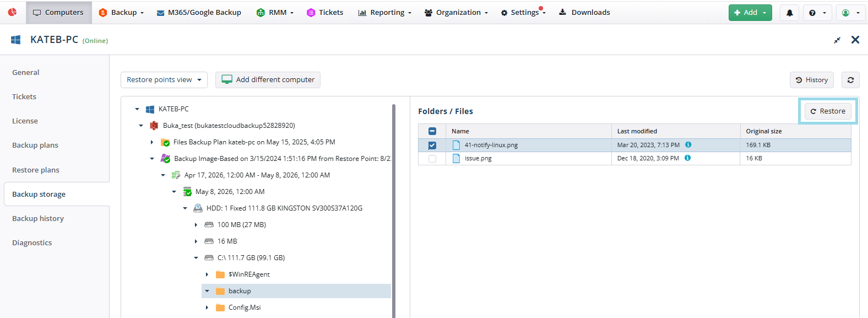Open the green Add dropdown
Viewport: 868px width, 318px height.
tap(750, 13)
